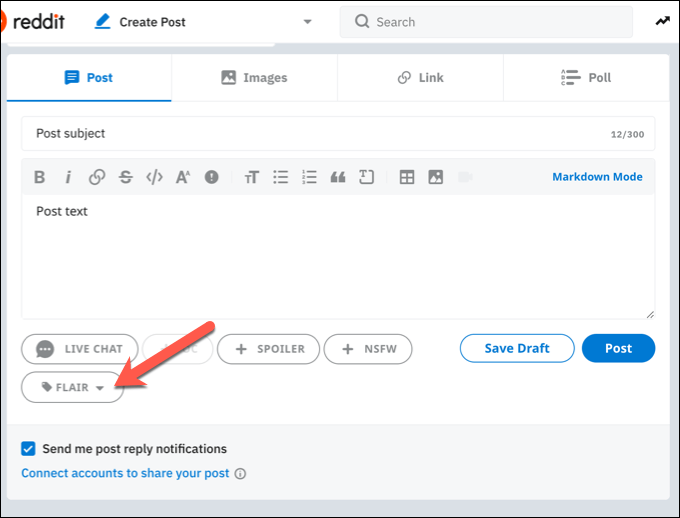
Task: Add a quote block
Action: pos(338,177)
